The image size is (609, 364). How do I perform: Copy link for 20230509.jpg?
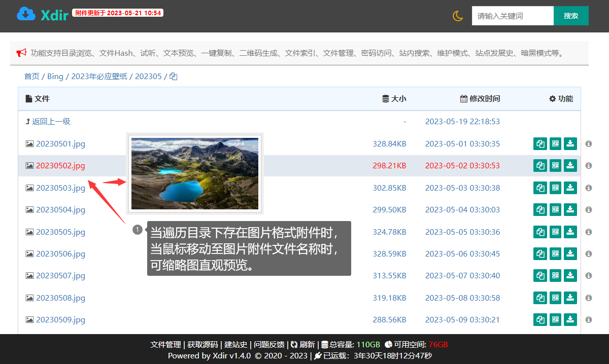(540, 319)
